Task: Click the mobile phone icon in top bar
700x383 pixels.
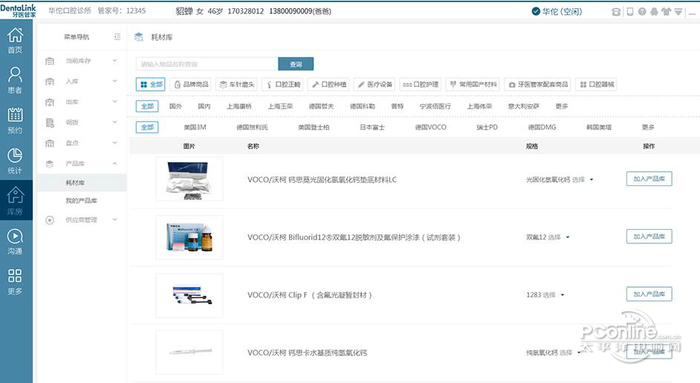Action: [630, 12]
